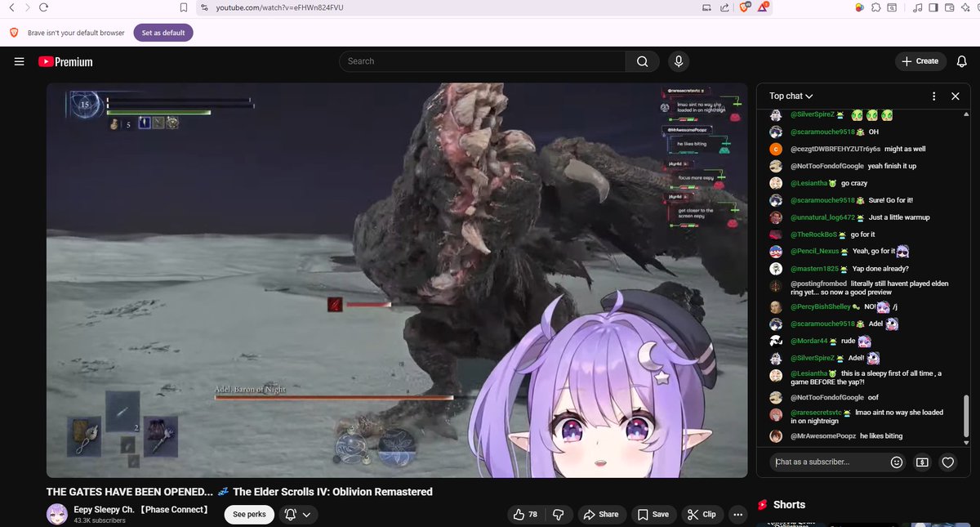Bookmark this page with the bookmark icon
This screenshot has width=980, height=527.
(185, 7)
